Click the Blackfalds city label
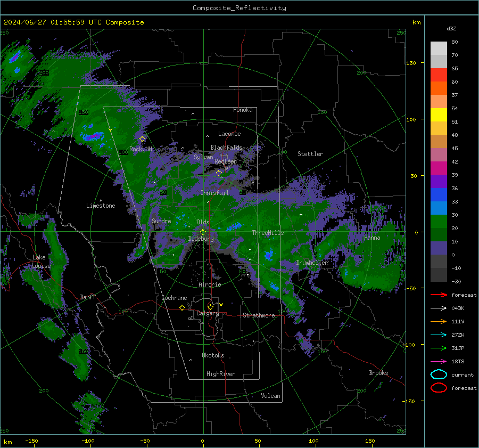Viewport: 479px width, 448px height. coord(226,148)
